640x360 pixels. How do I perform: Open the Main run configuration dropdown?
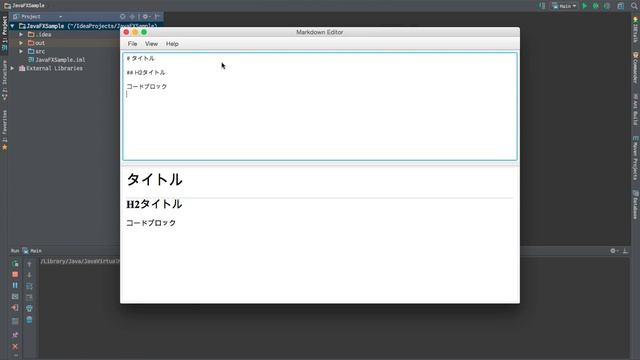pyautogui.click(x=564, y=6)
